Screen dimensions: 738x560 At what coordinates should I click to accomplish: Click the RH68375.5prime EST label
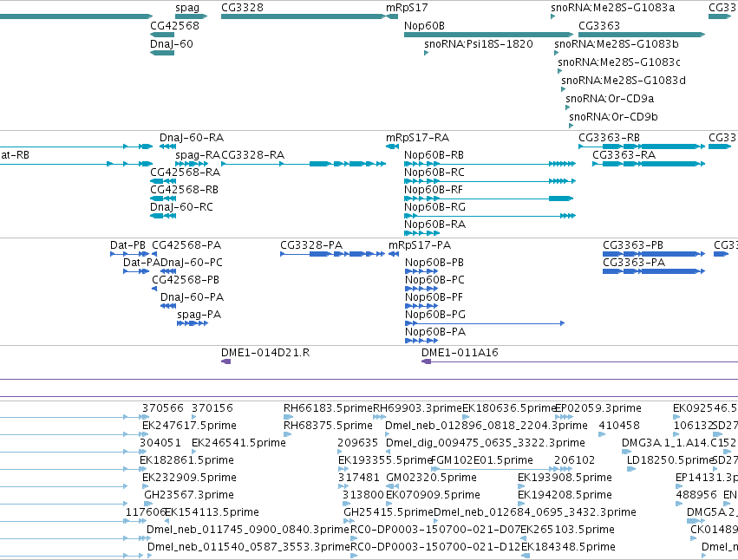click(x=328, y=426)
